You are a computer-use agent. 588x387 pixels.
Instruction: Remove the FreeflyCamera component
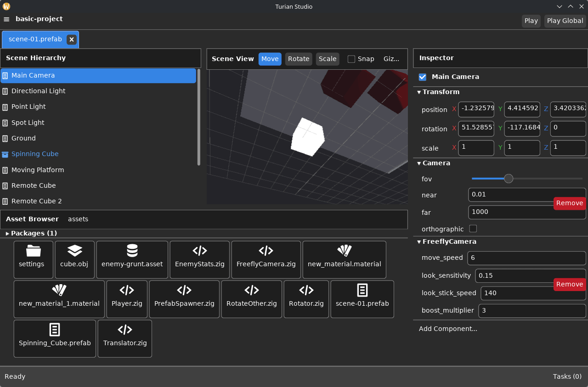pos(570,284)
